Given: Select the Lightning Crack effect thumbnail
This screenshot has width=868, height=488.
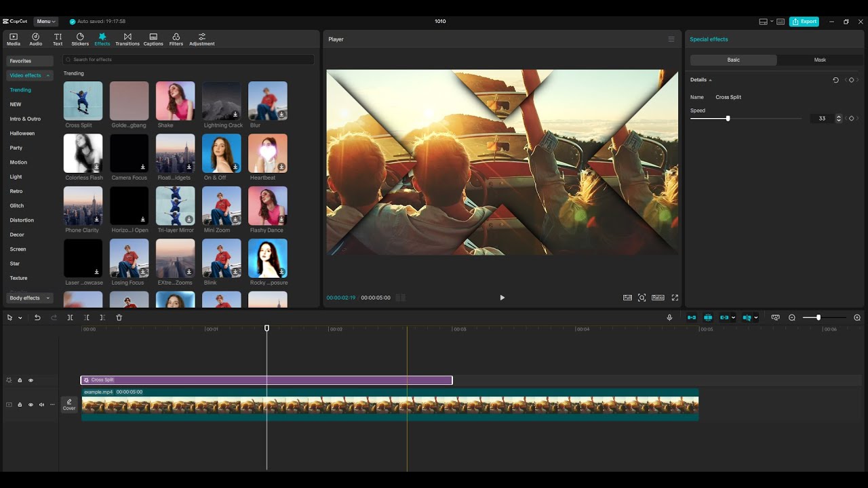Looking at the screenshot, I should [x=222, y=101].
